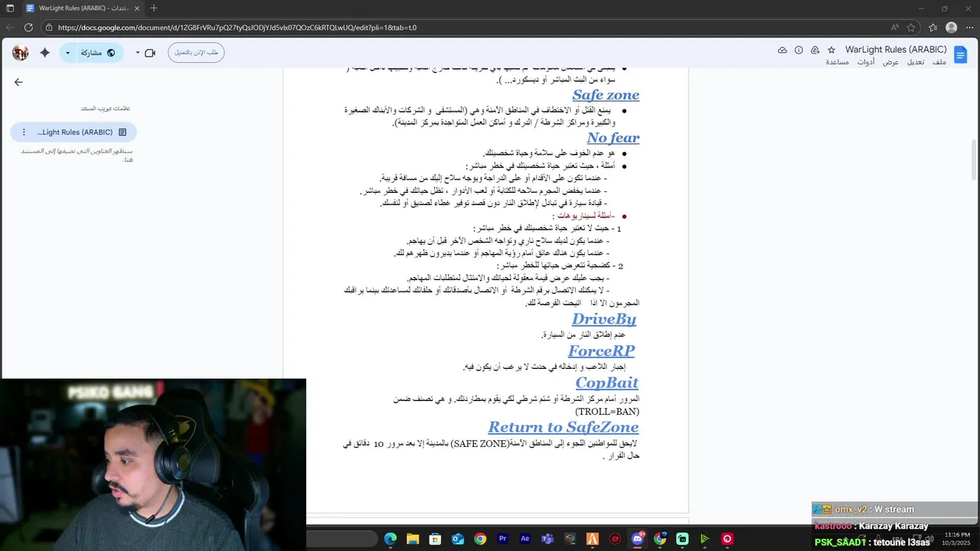Image resolution: width=980 pixels, height=551 pixels.
Task: Open Premiere Pro from the taskbar
Action: click(503, 539)
